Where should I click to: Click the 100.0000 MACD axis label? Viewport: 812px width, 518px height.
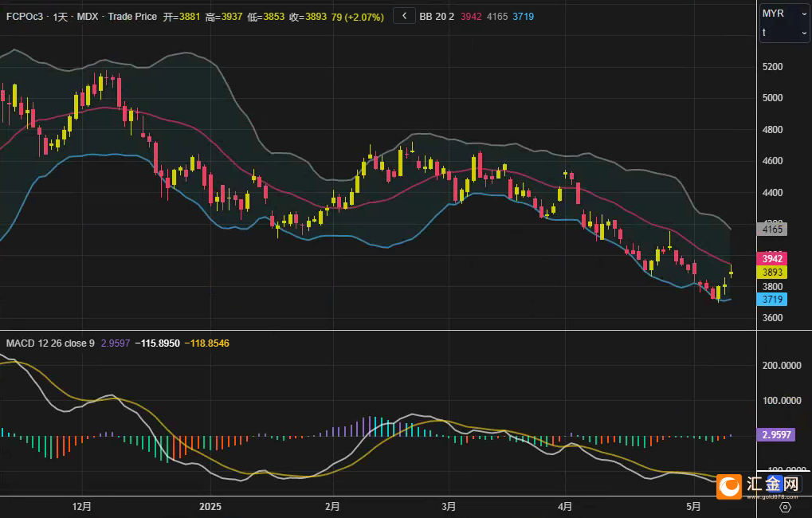(x=782, y=400)
